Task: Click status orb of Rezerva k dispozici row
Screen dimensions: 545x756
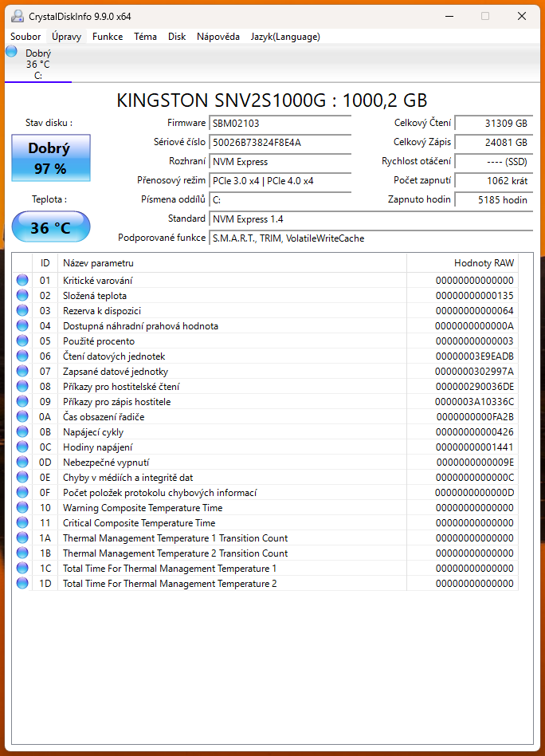Action: [22, 310]
